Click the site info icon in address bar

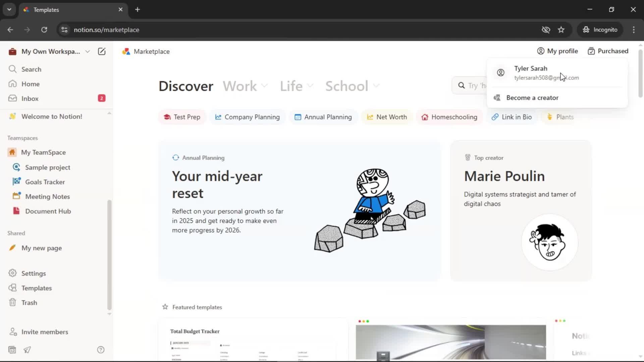tap(64, 30)
